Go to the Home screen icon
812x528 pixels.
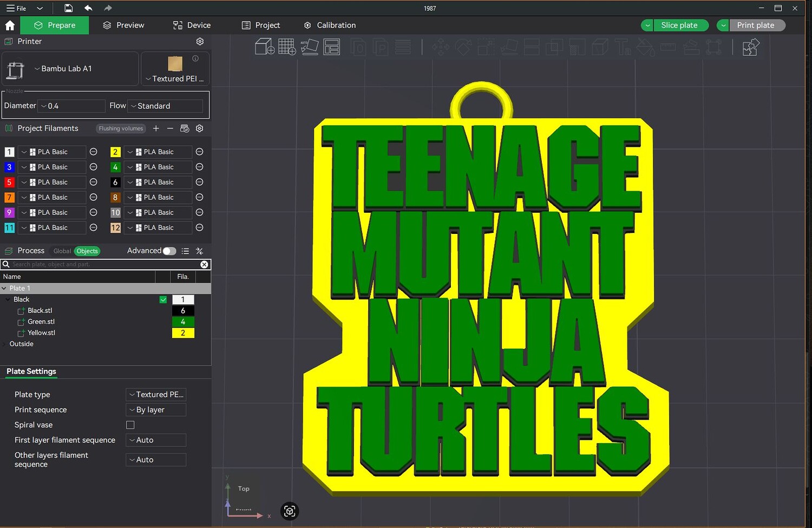tap(10, 25)
